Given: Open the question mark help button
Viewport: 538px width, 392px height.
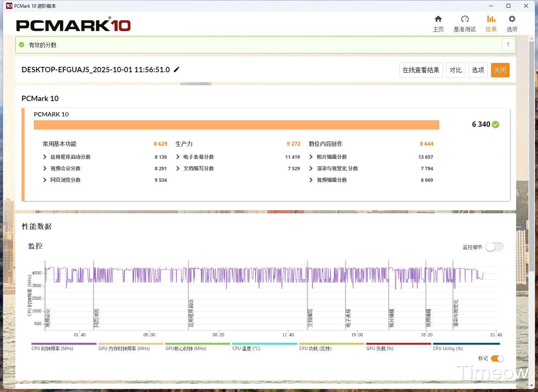Looking at the screenshot, I should 508,45.
